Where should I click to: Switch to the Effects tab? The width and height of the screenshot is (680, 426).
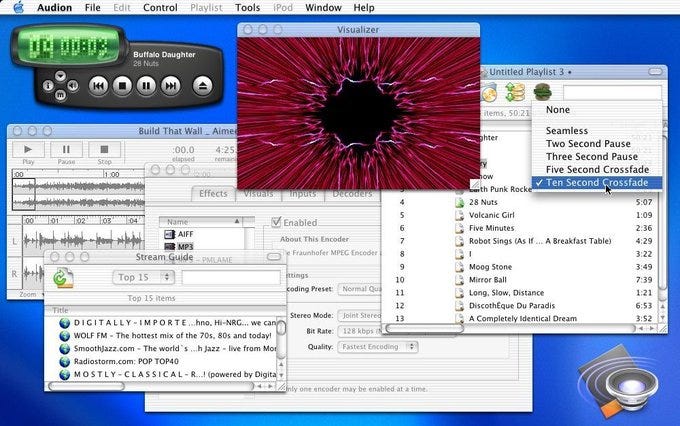coord(213,193)
